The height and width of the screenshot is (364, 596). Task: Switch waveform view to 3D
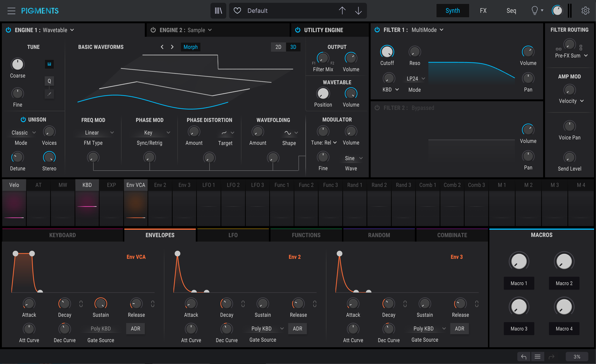click(x=293, y=47)
